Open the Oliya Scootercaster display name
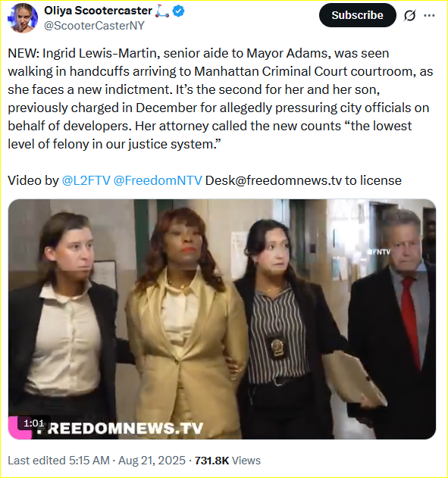 click(x=99, y=11)
